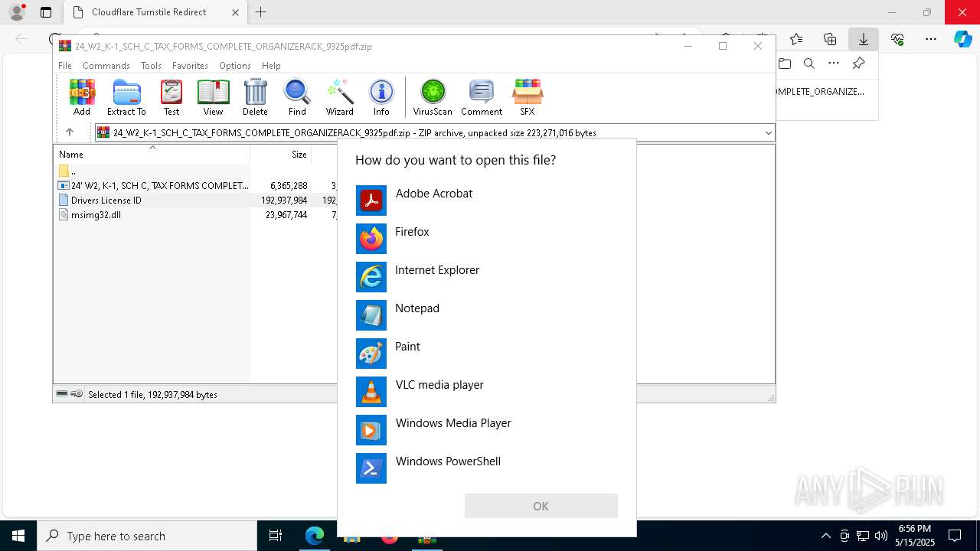Click Edge Browser essentials heart icon
The width and height of the screenshot is (980, 551).
tap(897, 39)
